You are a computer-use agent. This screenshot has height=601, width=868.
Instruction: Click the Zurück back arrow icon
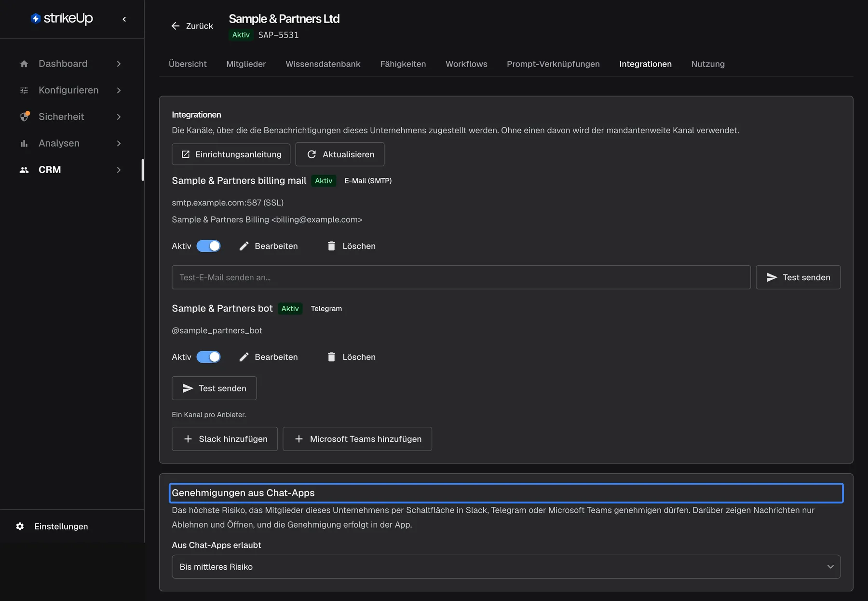click(x=176, y=26)
